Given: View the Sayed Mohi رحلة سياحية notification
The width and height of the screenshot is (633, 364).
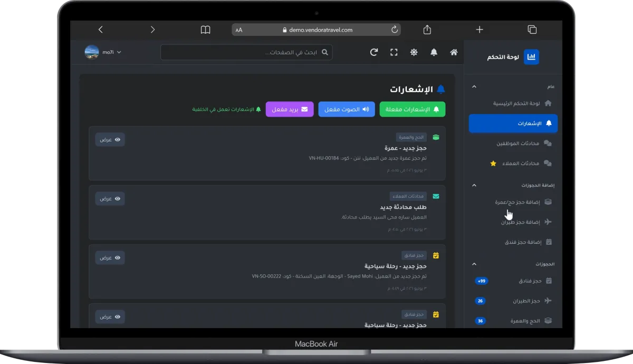Looking at the screenshot, I should click(110, 257).
